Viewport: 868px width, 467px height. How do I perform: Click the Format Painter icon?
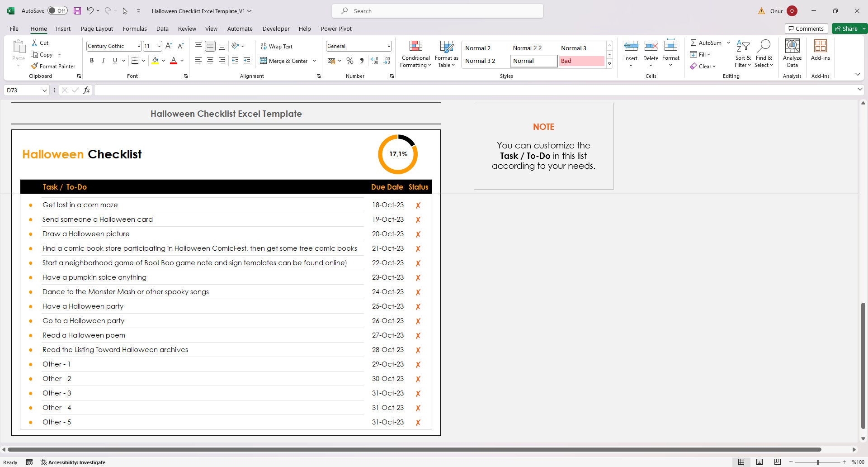(34, 66)
